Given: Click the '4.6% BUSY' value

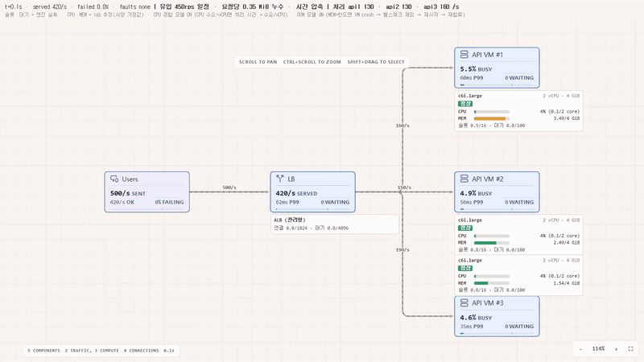Looking at the screenshot, I should pyautogui.click(x=476, y=318).
